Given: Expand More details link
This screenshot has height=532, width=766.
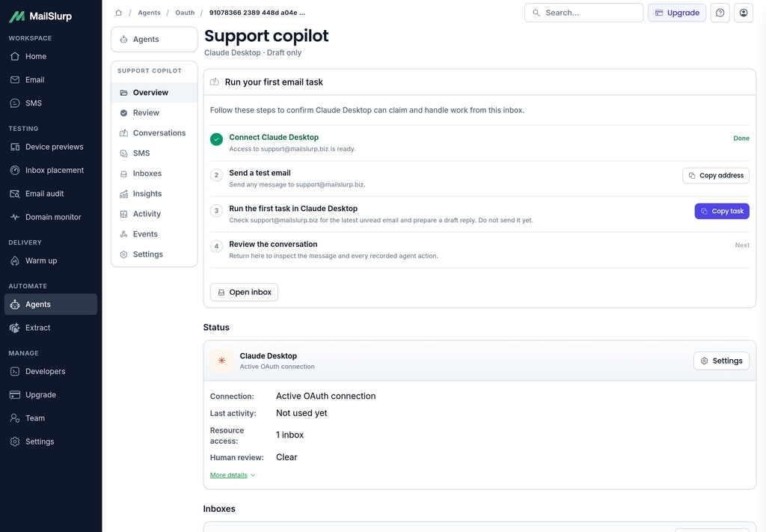Looking at the screenshot, I should (x=233, y=475).
